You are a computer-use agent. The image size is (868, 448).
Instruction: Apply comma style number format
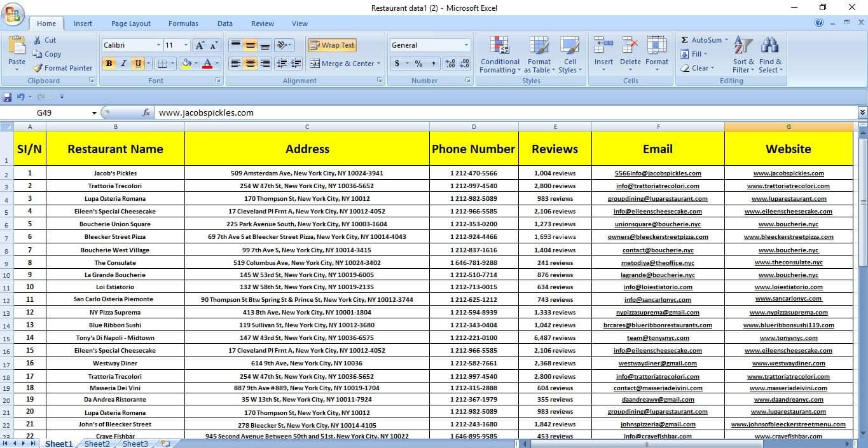click(433, 64)
